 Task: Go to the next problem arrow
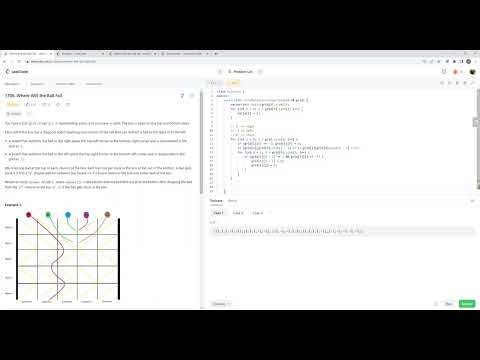[x=260, y=72]
